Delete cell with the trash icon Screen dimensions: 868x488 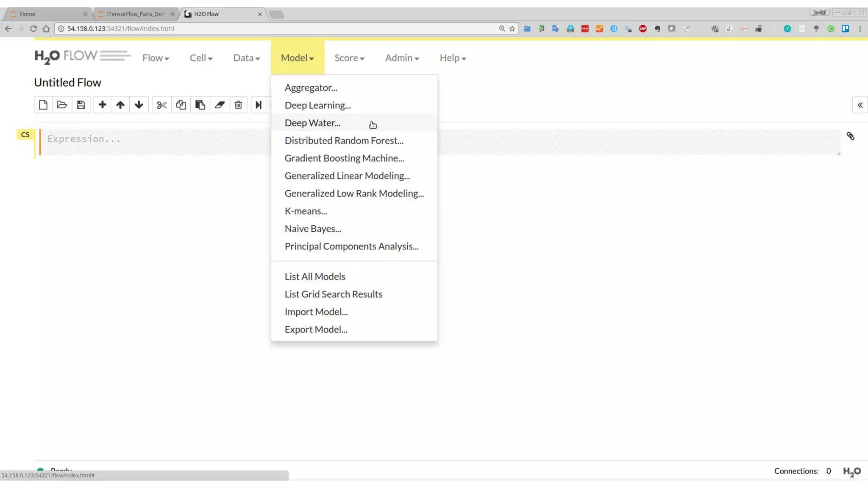pos(238,105)
